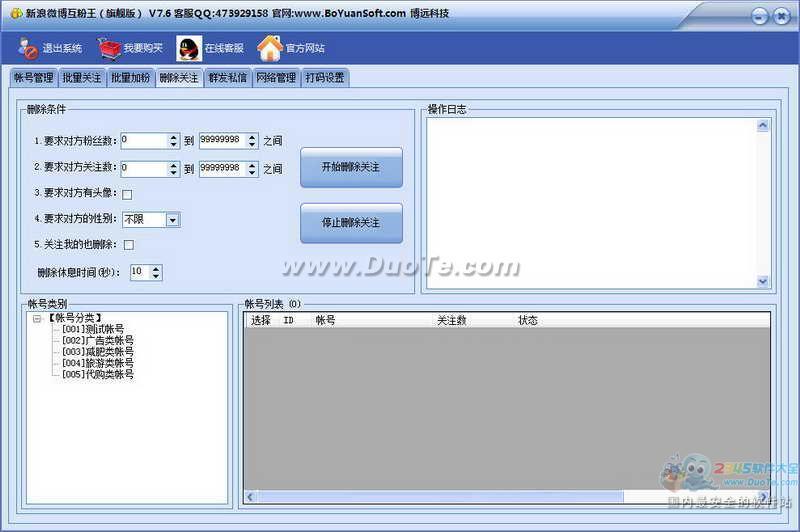Viewport: 800px width, 532px height.
Task: Enable 要求对方有头像 checkbox
Action: [x=127, y=194]
